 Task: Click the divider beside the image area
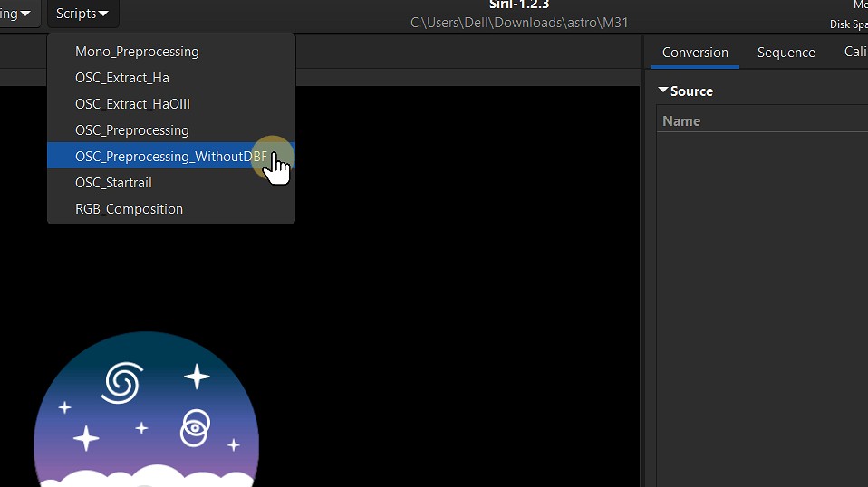pos(643,272)
